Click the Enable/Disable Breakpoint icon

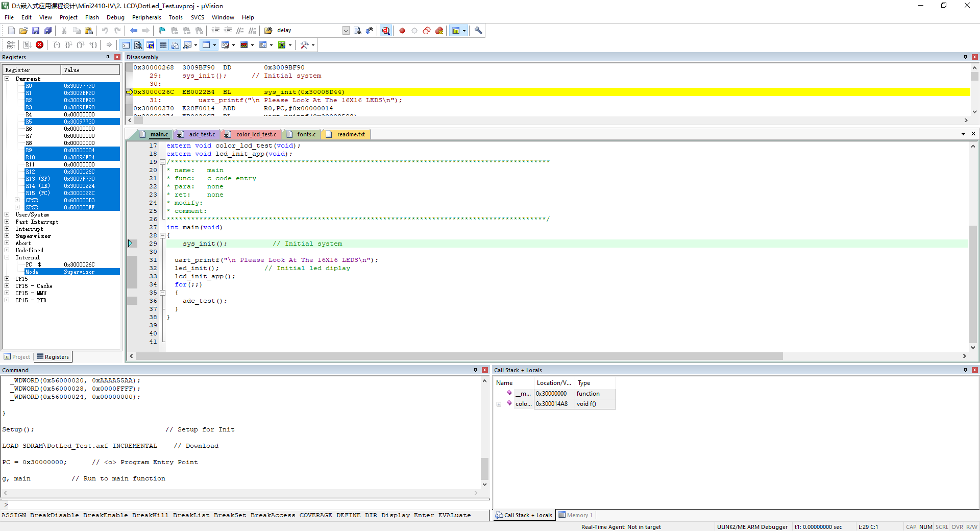(x=414, y=31)
